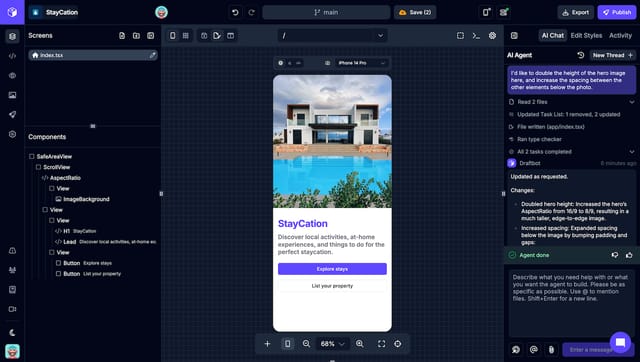Click plus icon in bottom canvas bar
Viewport: 640px width, 362px height.
pos(267,344)
